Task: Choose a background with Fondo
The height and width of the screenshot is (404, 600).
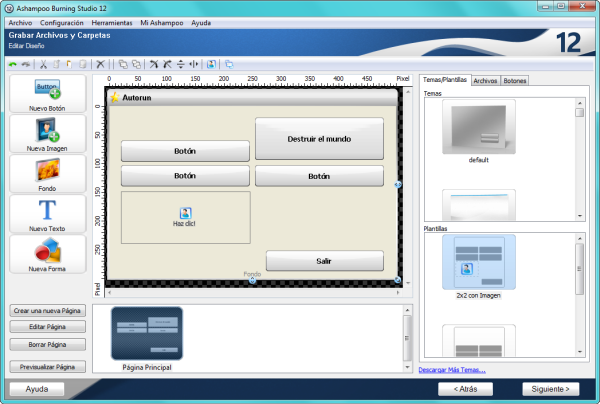Action: (47, 174)
